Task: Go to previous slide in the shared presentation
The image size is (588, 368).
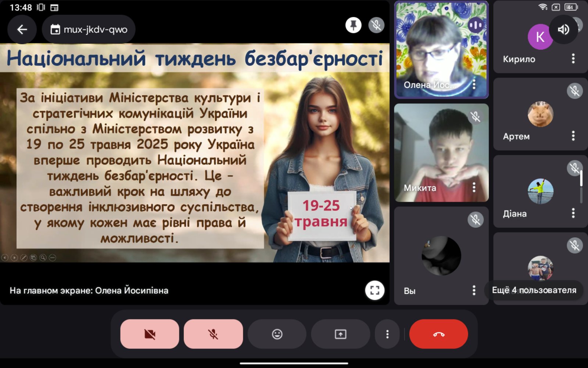Action: tap(5, 258)
